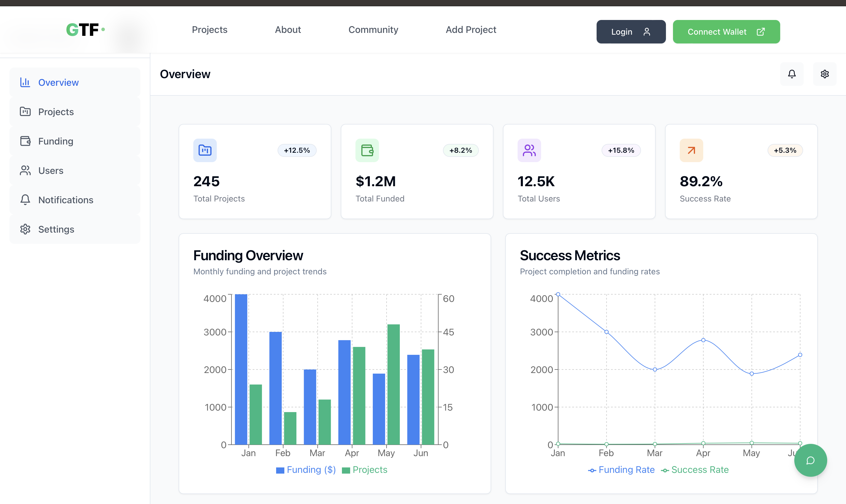Open Add Project link in navbar
This screenshot has width=846, height=504.
pos(471,30)
